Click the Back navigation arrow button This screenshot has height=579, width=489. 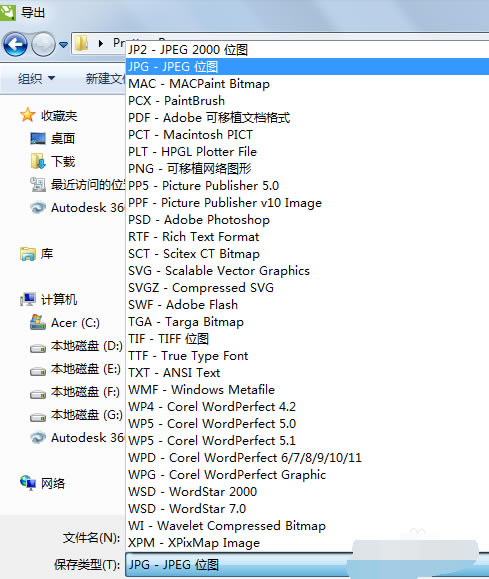point(15,44)
